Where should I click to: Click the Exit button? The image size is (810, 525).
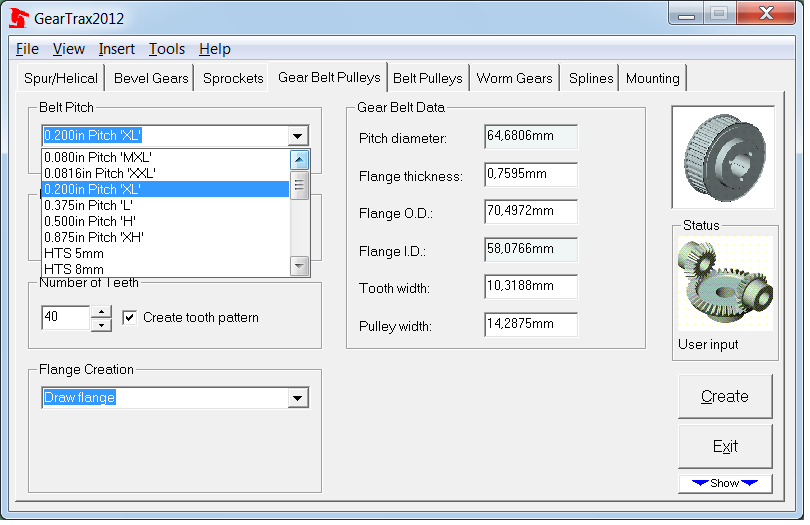tap(725, 446)
